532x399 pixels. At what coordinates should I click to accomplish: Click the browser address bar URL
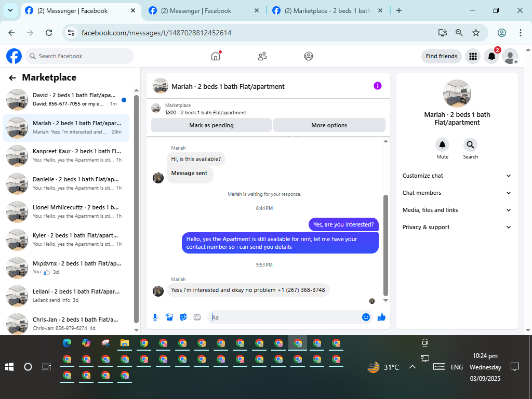pos(156,33)
